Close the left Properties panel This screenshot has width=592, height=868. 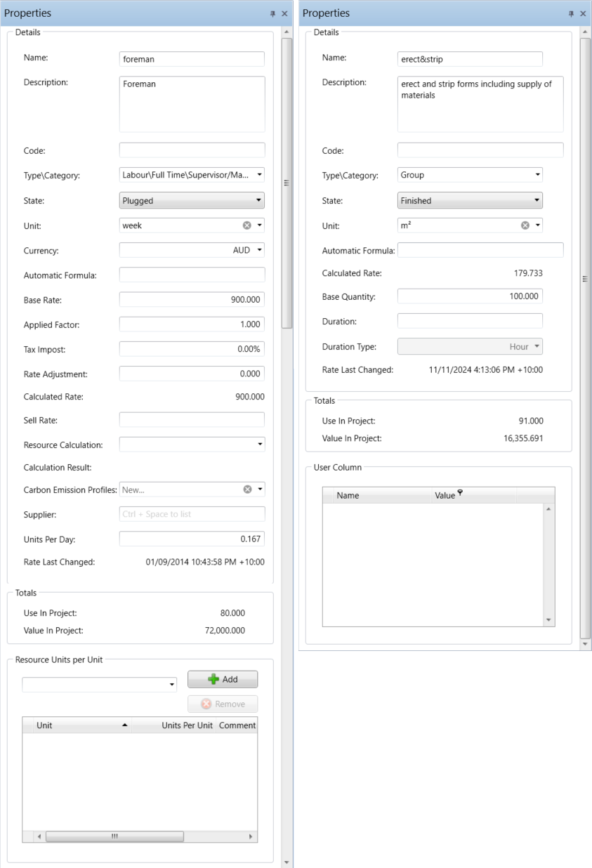[x=284, y=14]
